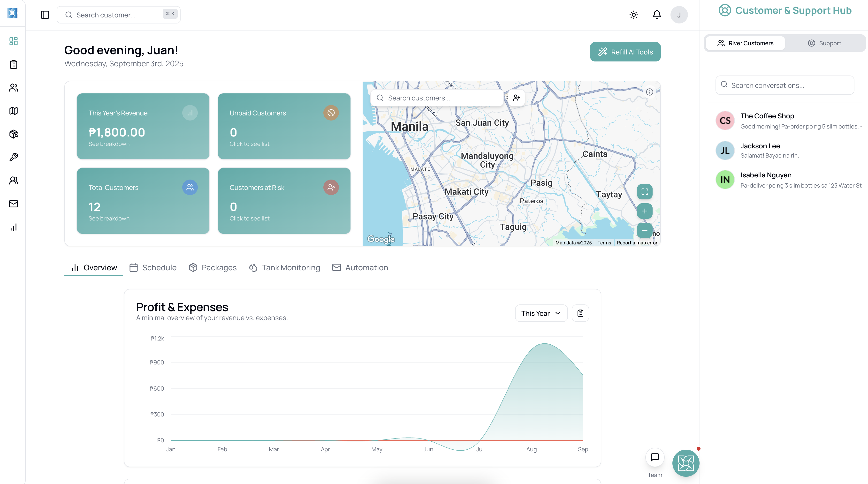868x484 pixels.
Task: Open the notifications bell
Action: 657,15
